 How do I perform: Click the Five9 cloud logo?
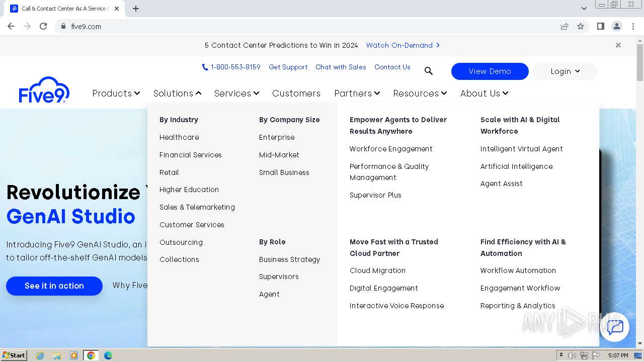click(44, 90)
